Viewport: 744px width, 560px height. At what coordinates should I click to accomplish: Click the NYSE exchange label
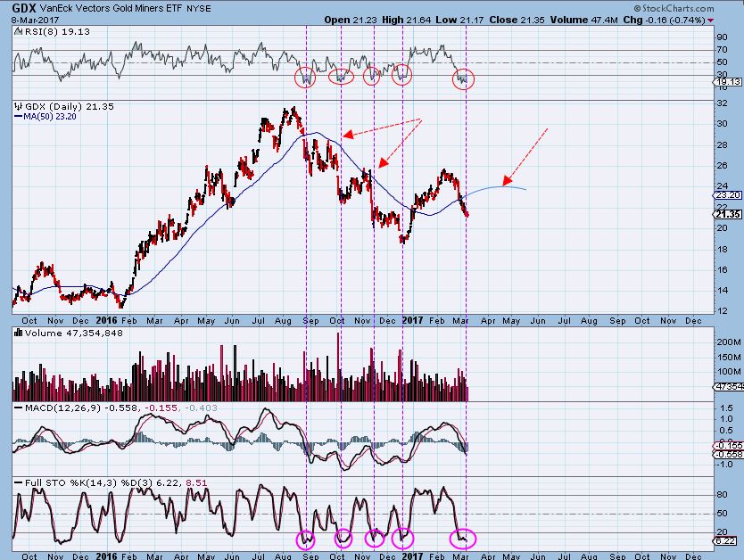coord(198,9)
